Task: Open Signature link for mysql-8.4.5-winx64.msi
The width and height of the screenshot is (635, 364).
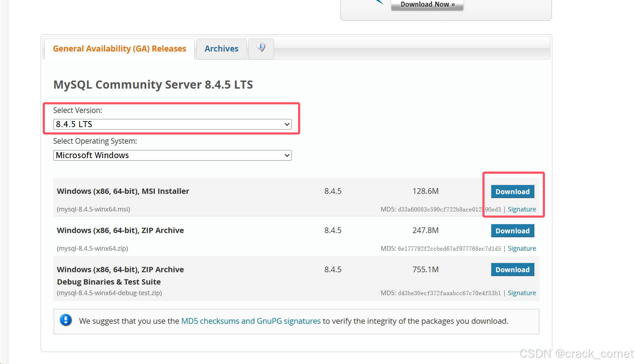Action: [x=522, y=209]
